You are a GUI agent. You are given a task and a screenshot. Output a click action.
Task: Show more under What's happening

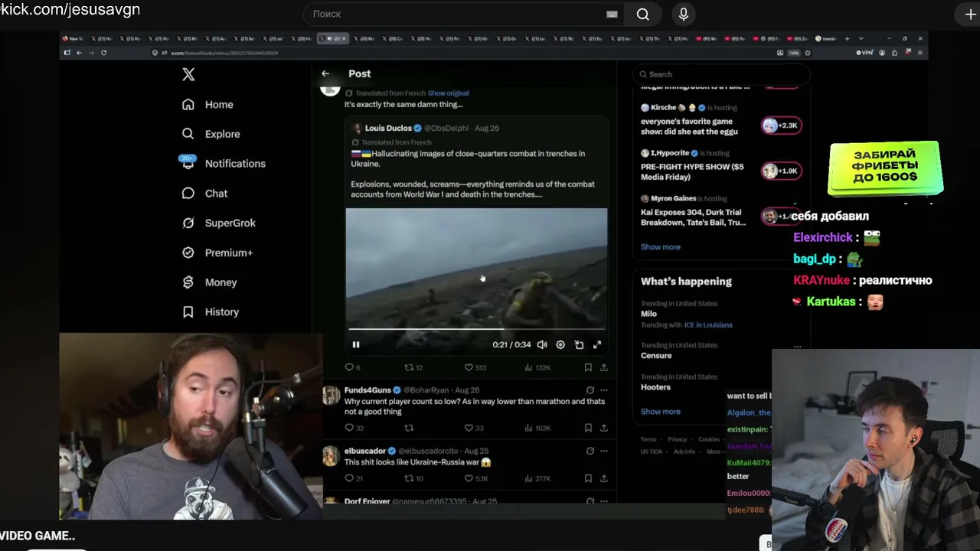pos(661,412)
